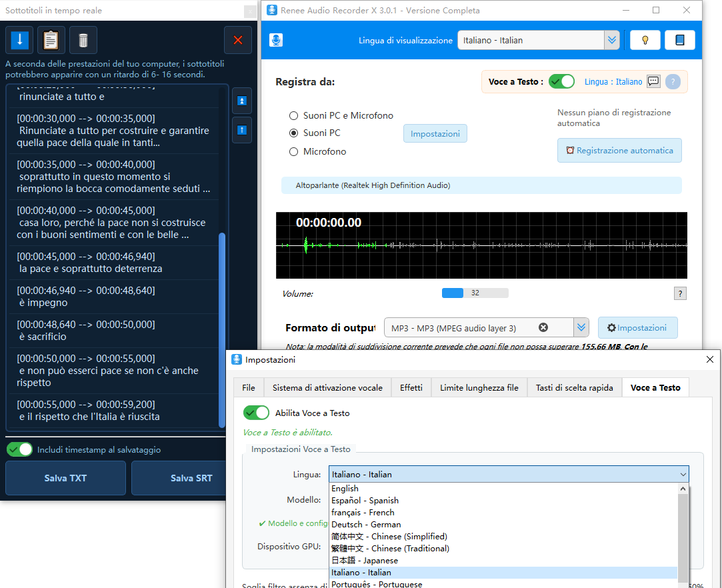722x588 pixels.
Task: Jump to top of subtitle list
Action: [x=242, y=101]
